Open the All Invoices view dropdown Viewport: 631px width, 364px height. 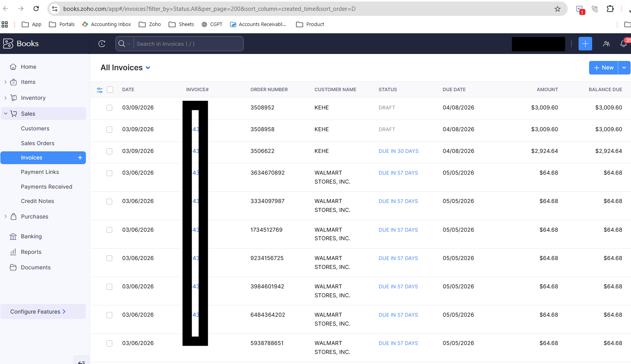(x=125, y=68)
